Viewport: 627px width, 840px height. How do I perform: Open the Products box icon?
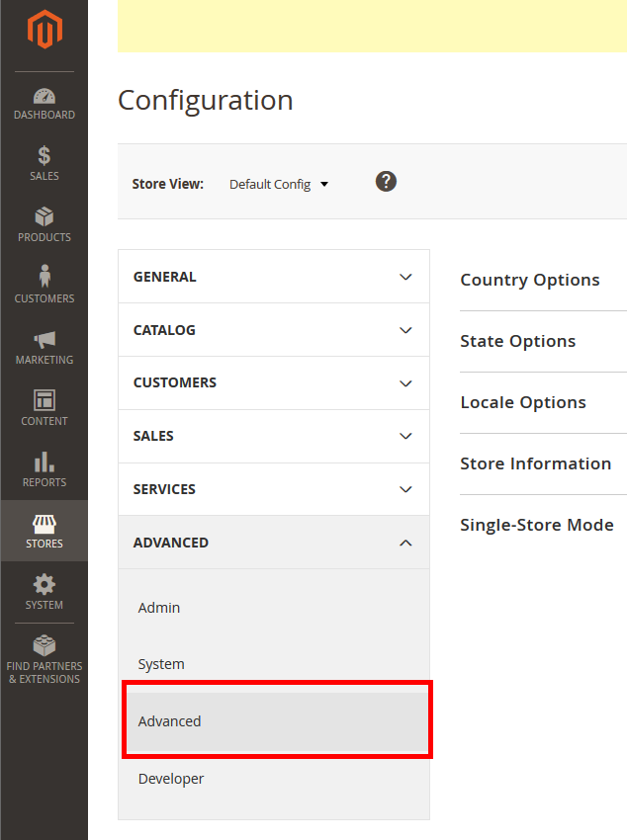44,217
